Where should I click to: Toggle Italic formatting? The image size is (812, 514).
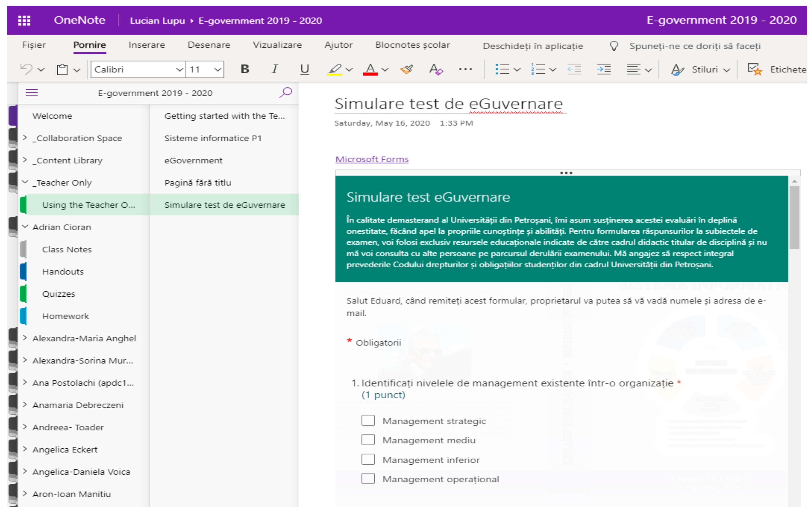[x=275, y=69]
